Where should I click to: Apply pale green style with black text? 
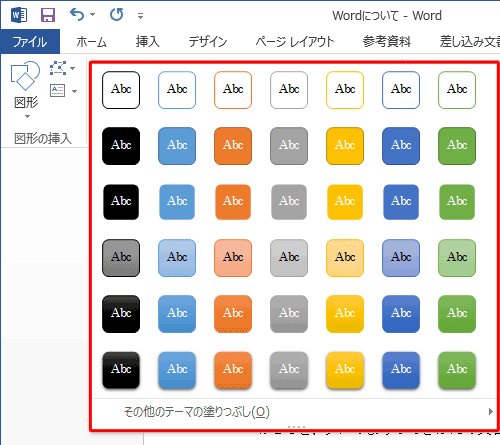457,258
